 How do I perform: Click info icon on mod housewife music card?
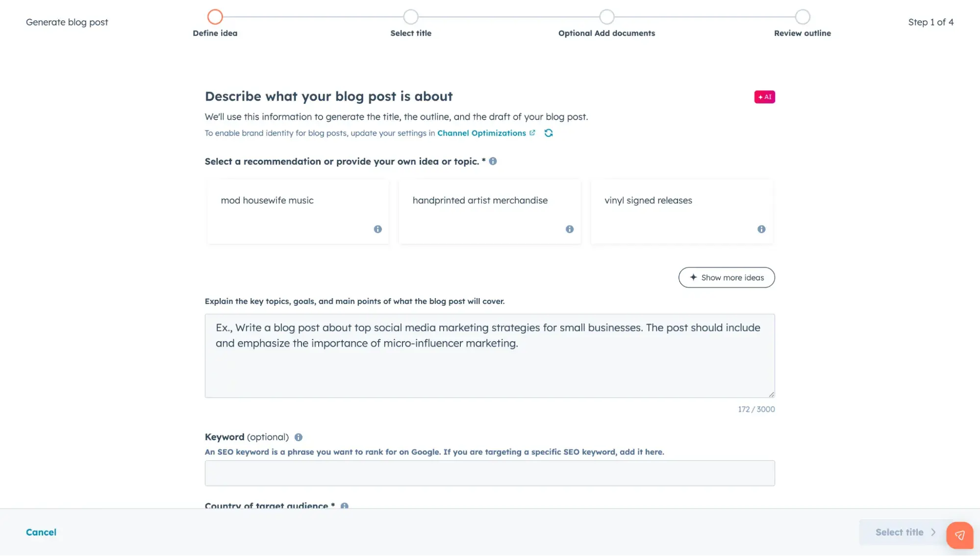click(377, 228)
